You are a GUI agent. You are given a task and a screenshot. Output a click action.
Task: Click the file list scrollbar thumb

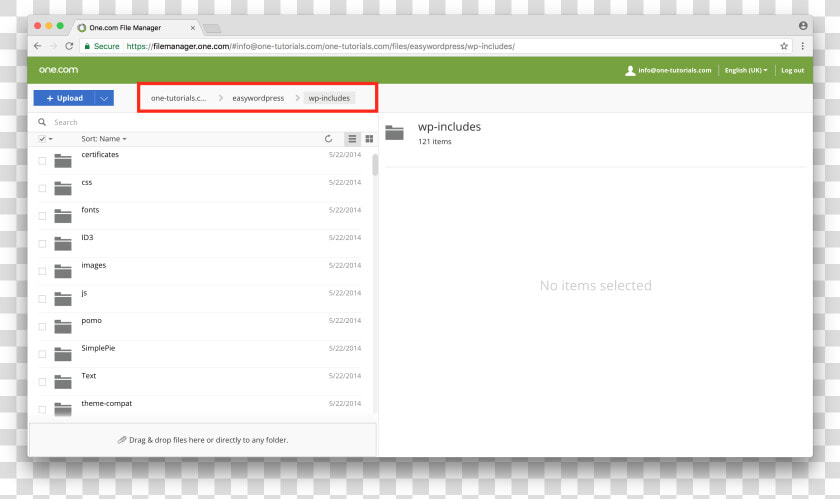click(x=375, y=165)
